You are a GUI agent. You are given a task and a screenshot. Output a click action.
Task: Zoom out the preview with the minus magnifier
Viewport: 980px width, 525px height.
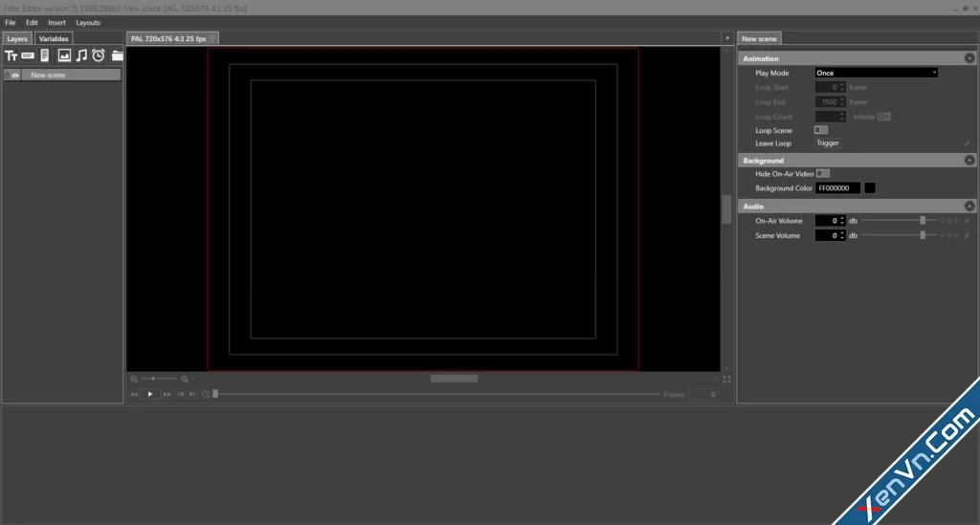pyautogui.click(x=134, y=379)
